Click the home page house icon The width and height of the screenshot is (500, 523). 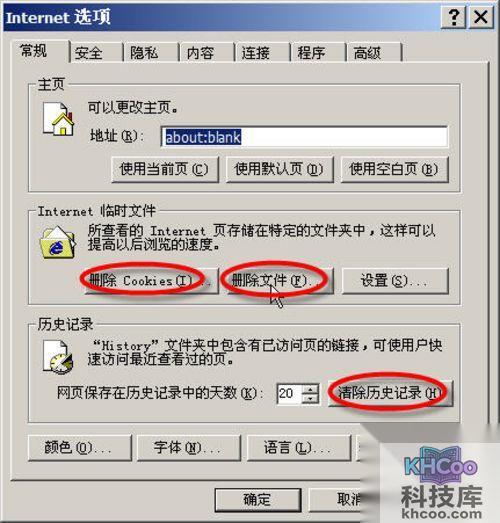coord(58,119)
